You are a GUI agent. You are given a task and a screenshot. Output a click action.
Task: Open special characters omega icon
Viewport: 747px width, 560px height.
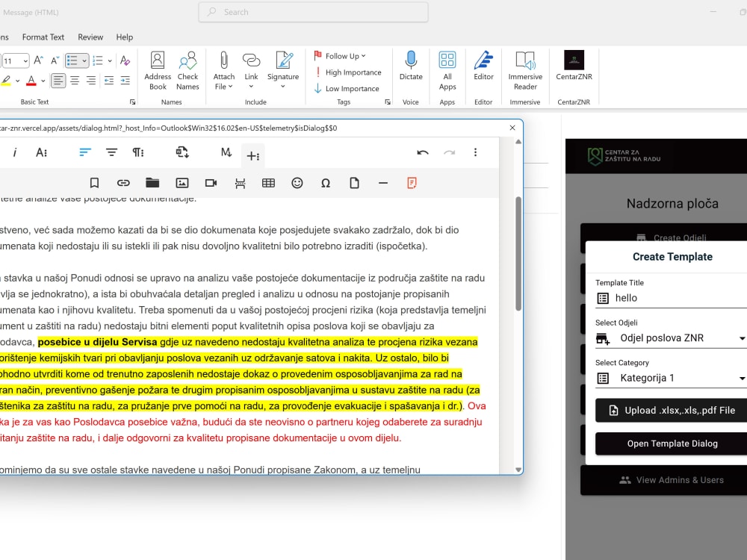pos(326,183)
